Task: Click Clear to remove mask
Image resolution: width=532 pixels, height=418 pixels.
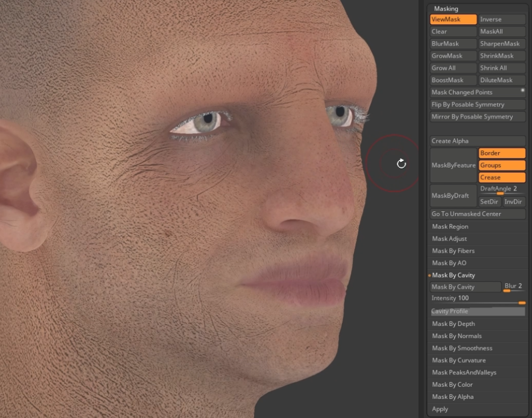Action: pyautogui.click(x=453, y=32)
